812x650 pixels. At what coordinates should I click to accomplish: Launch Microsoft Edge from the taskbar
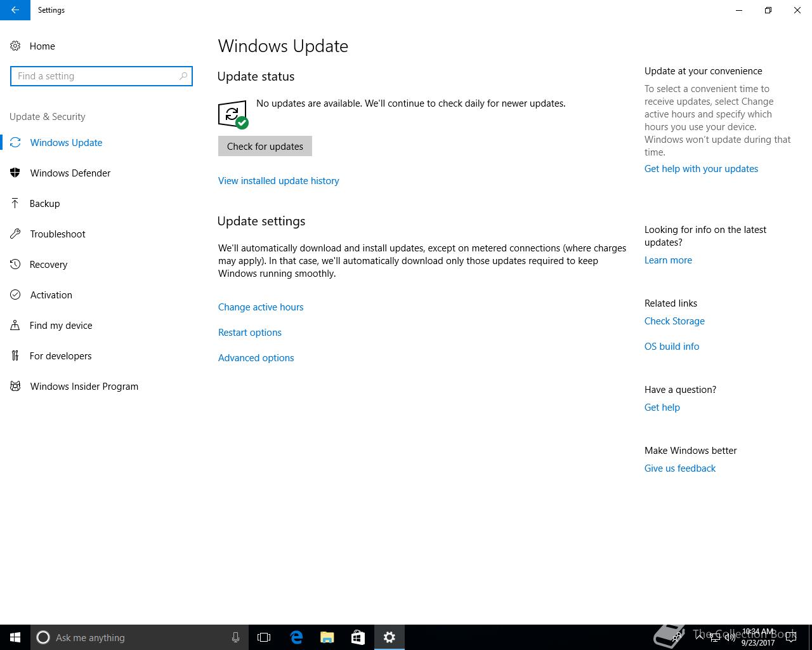[x=296, y=637]
